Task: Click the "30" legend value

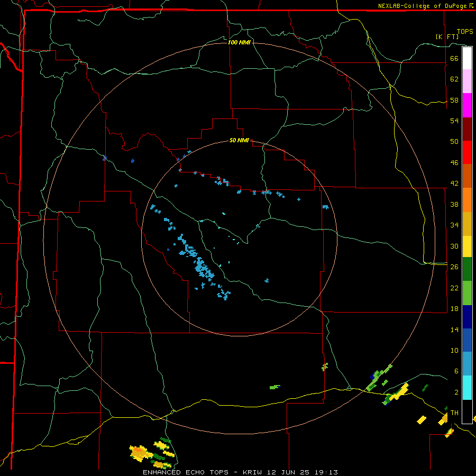Action: coord(454,246)
